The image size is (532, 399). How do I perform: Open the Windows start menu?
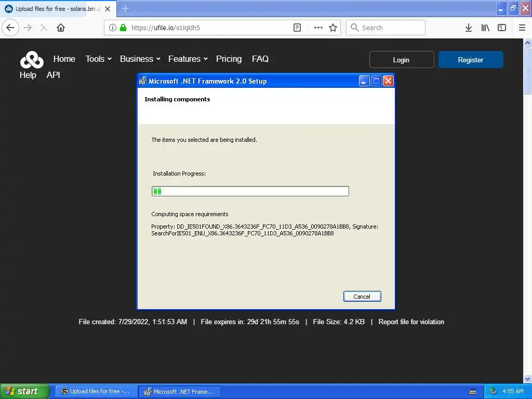click(24, 391)
